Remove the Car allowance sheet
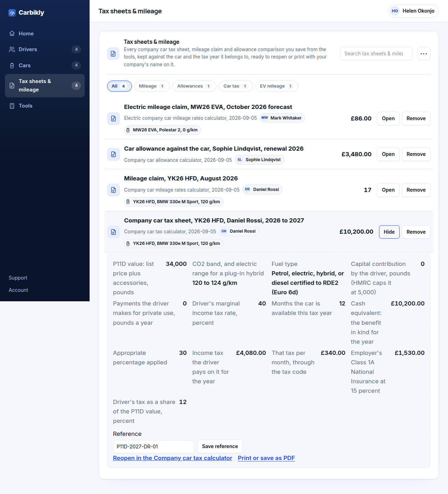 (x=416, y=154)
